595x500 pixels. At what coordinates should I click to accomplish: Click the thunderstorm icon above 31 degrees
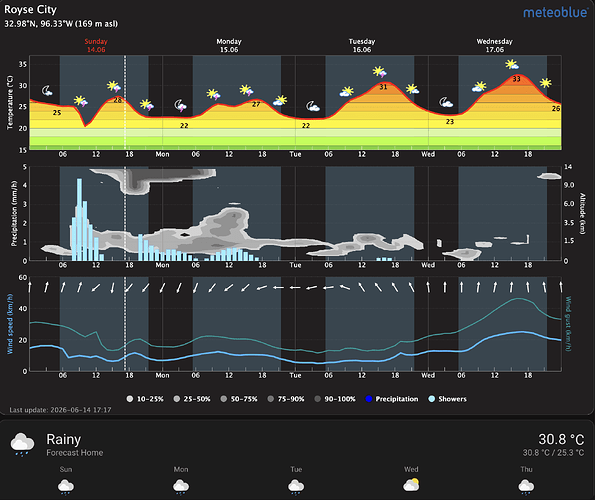379,72
